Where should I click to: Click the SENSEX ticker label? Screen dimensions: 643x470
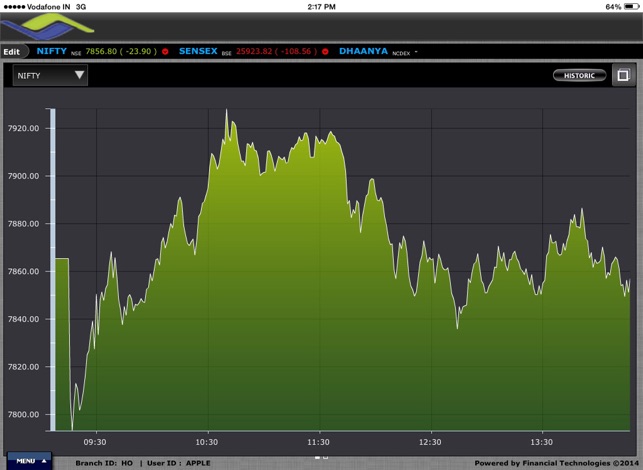(x=198, y=51)
